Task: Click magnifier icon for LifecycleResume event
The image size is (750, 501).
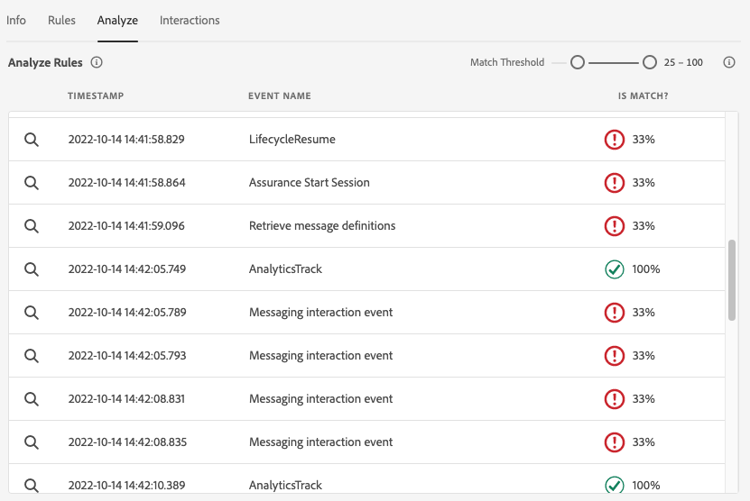Action: (32, 140)
